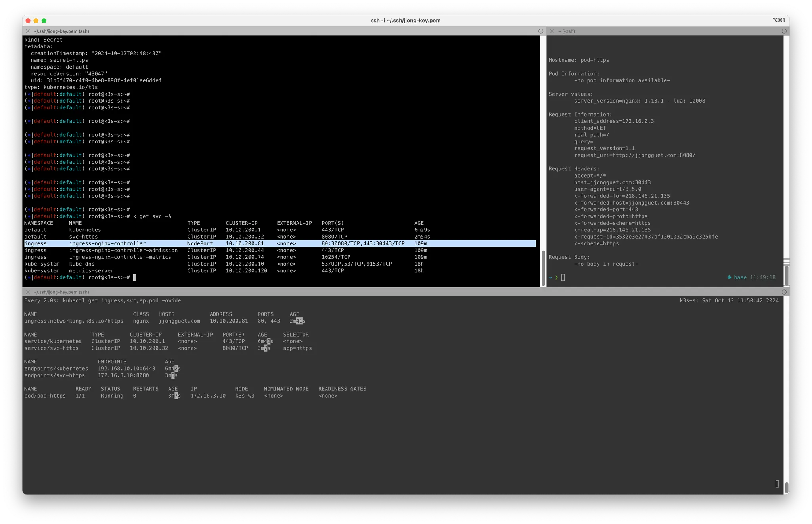The width and height of the screenshot is (812, 524).
Task: Click the Running pod status
Action: [112, 396]
